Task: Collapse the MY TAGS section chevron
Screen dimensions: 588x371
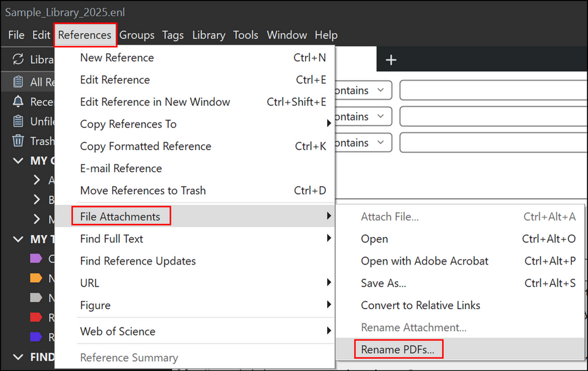Action: [x=18, y=239]
